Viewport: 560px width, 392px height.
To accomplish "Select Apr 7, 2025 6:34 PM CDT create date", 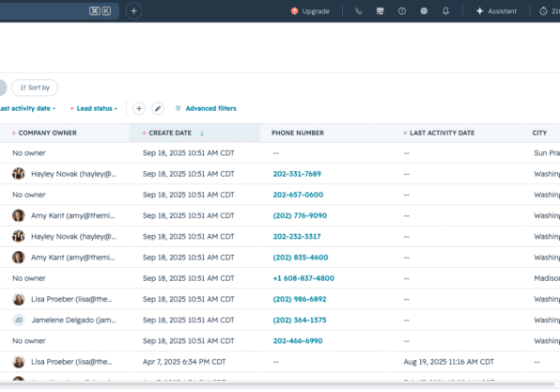I will (184, 362).
